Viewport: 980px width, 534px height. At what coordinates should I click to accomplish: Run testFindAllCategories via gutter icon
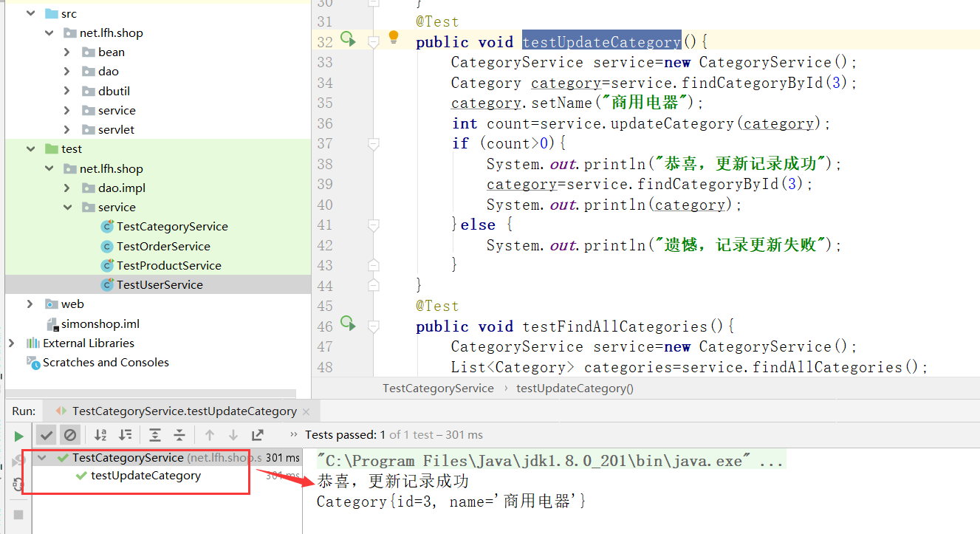[347, 323]
